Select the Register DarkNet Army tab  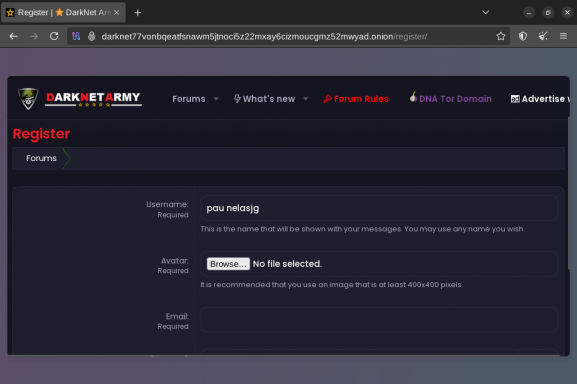tap(63, 13)
